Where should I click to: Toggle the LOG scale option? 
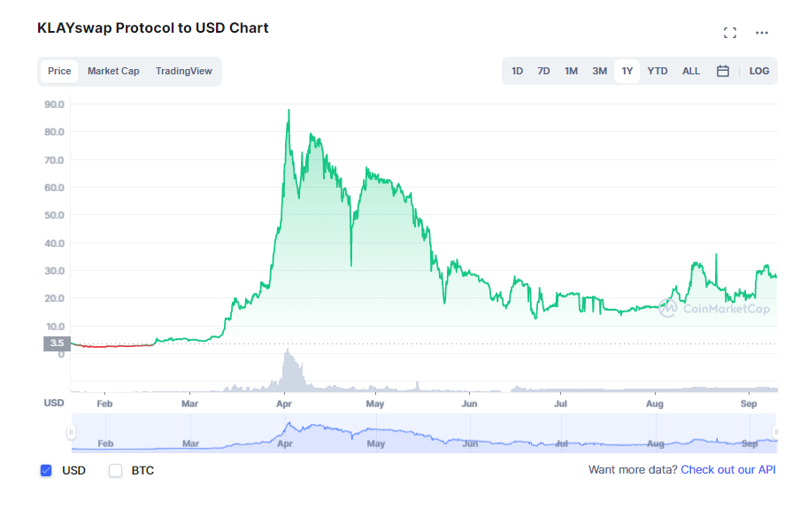pyautogui.click(x=758, y=71)
